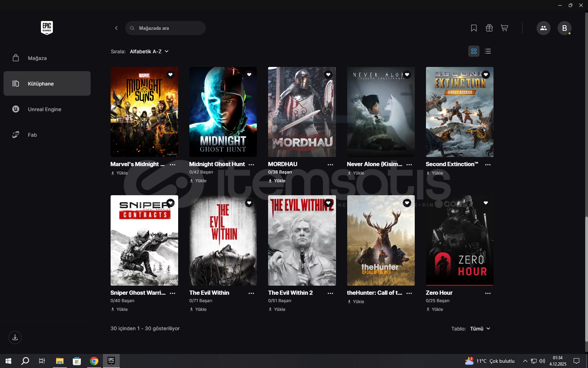Open more options for The Evil Within 2
The width and height of the screenshot is (588, 368).
330,293
